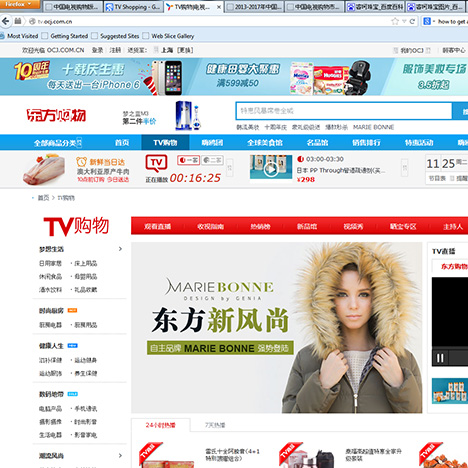Click the 数码地带 category heading
Image resolution: width=468 pixels, height=468 pixels.
(x=51, y=394)
